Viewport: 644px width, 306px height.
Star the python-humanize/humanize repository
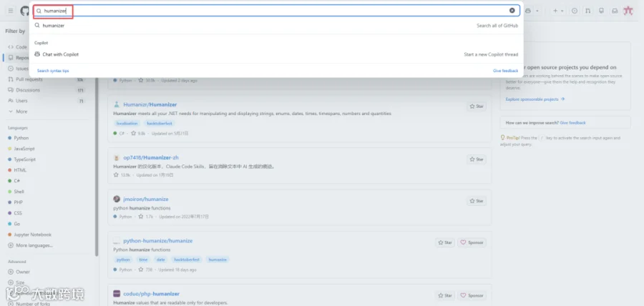coord(445,242)
